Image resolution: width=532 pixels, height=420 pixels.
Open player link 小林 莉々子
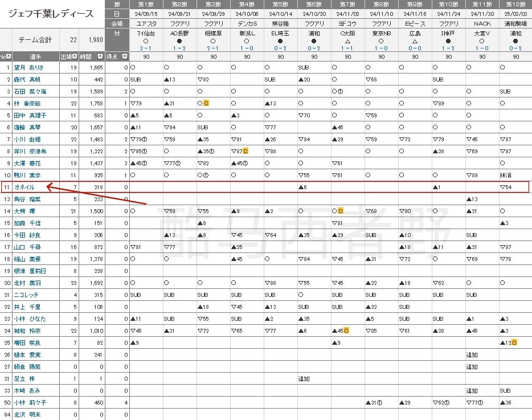30,402
